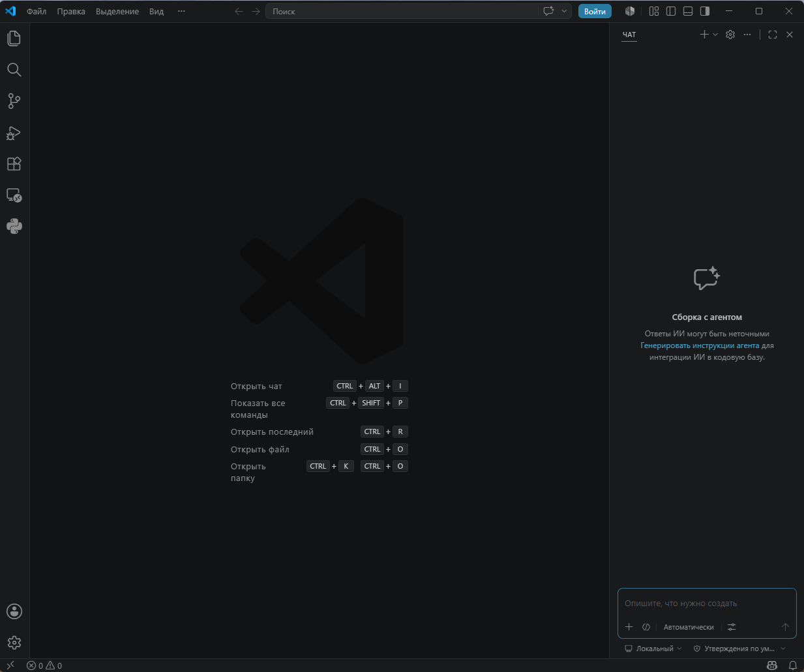Go forward with the right arrow
This screenshot has height=672, width=804.
(x=256, y=11)
